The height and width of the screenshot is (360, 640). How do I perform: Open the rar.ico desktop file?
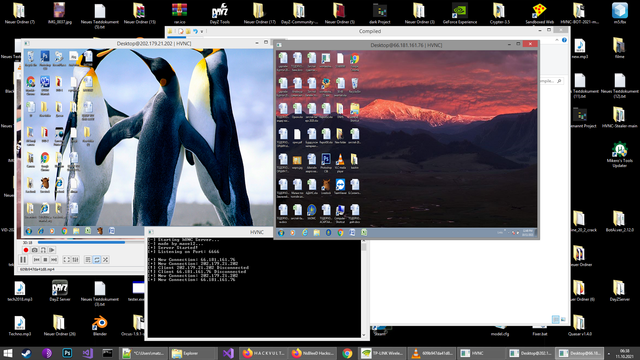coord(180,13)
